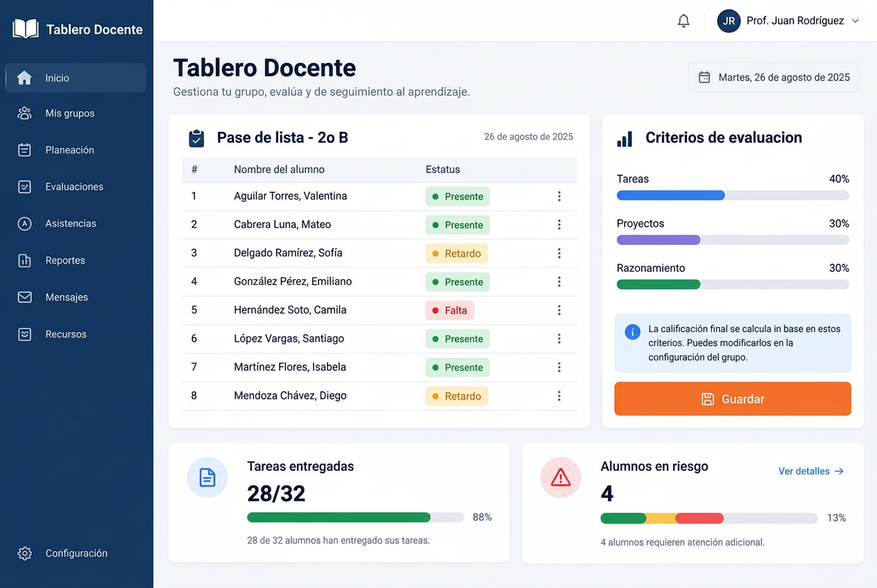Viewport: 877px width, 588px height.
Task: Click the Evaluaciones checklist icon
Action: (x=24, y=187)
